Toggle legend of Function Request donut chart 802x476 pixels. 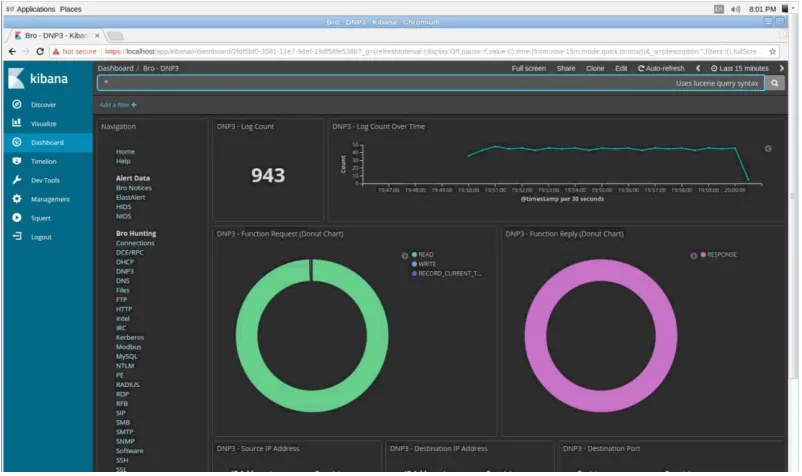[405, 256]
